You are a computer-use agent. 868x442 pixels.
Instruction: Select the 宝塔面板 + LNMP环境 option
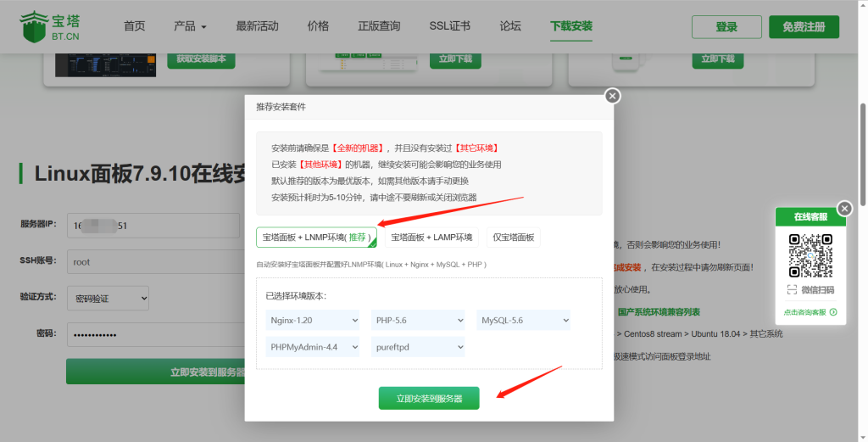pos(315,238)
